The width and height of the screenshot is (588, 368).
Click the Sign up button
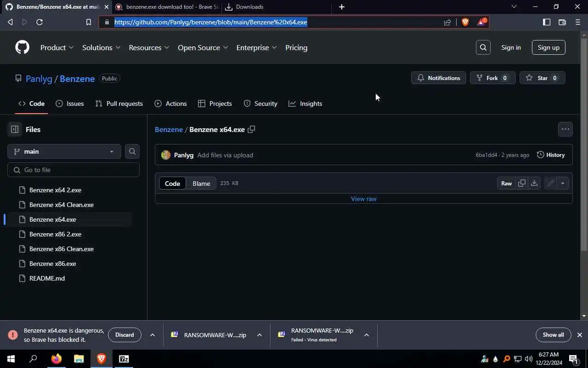coord(548,47)
